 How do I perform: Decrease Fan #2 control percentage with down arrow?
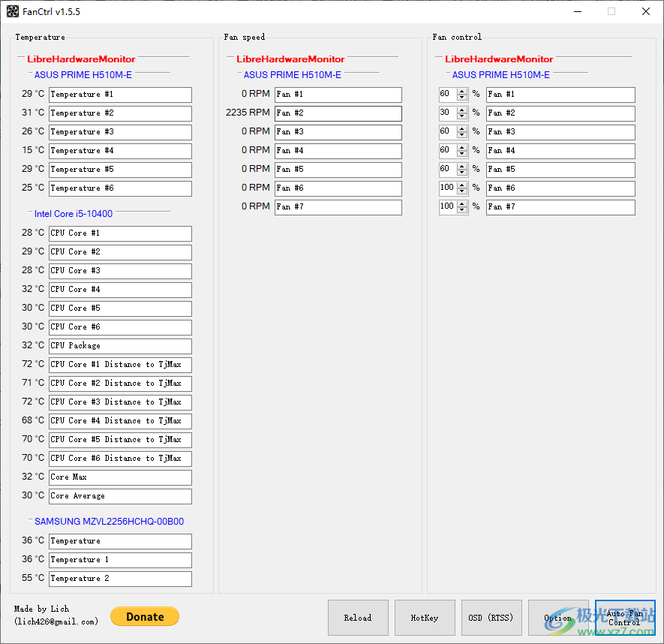pos(462,116)
